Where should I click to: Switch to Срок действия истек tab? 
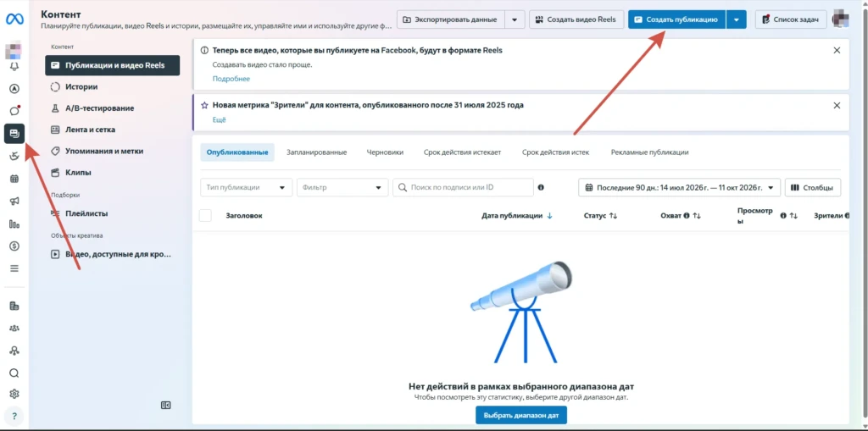click(556, 152)
